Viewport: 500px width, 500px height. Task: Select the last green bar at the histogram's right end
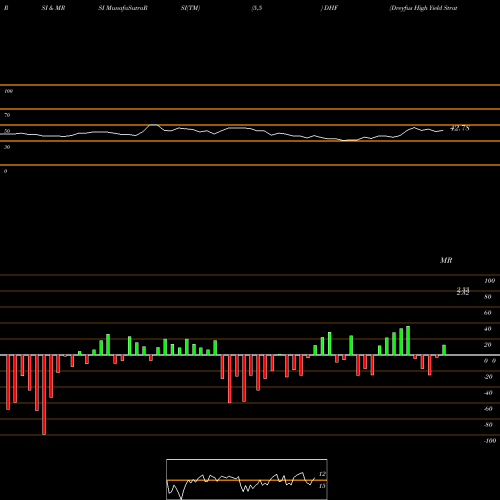coord(444,350)
